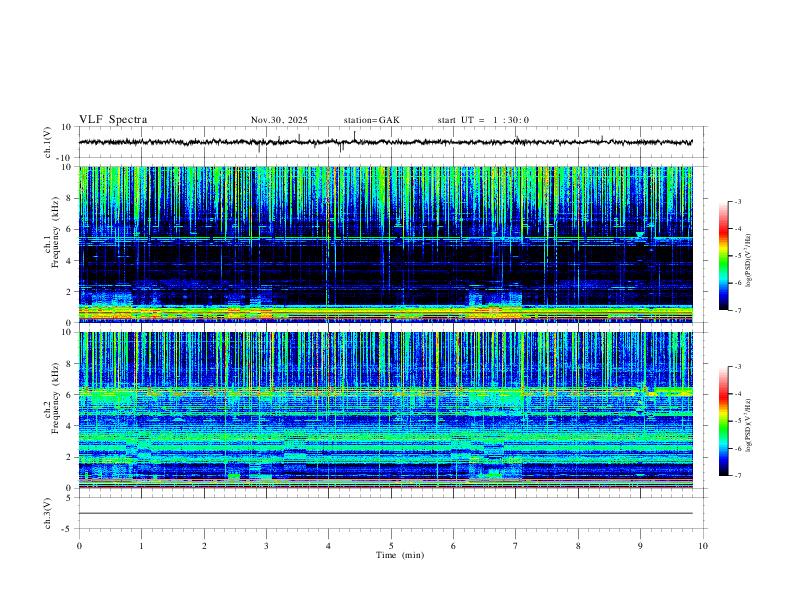Click the "4" kHz tick on ch.2 frequency axis
Image resolution: width=792 pixels, height=612 pixels.
(x=70, y=426)
